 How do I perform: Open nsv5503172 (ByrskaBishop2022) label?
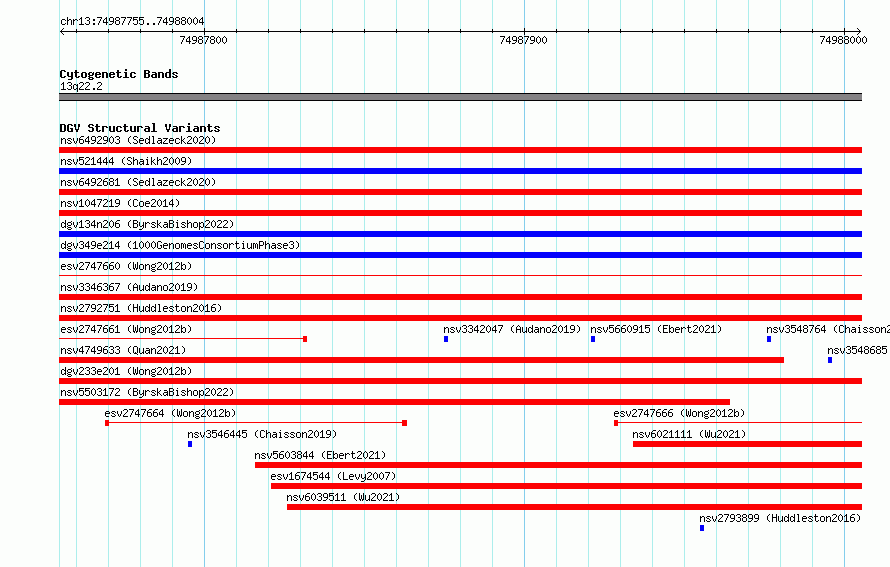pos(147,392)
